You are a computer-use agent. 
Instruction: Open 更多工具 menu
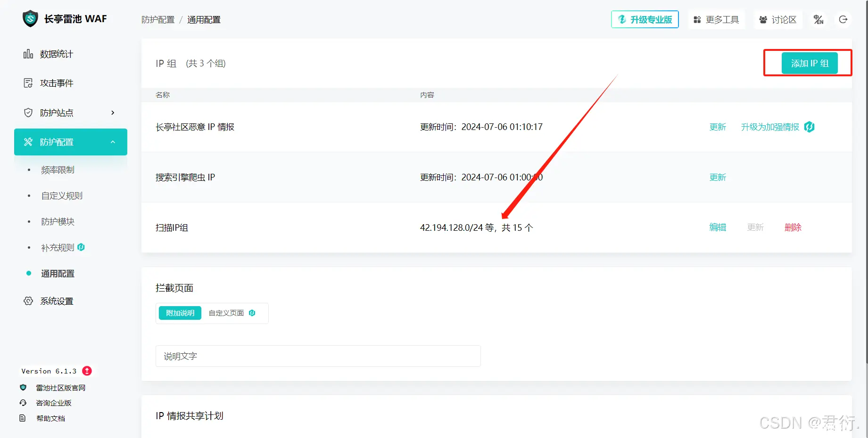pos(716,19)
